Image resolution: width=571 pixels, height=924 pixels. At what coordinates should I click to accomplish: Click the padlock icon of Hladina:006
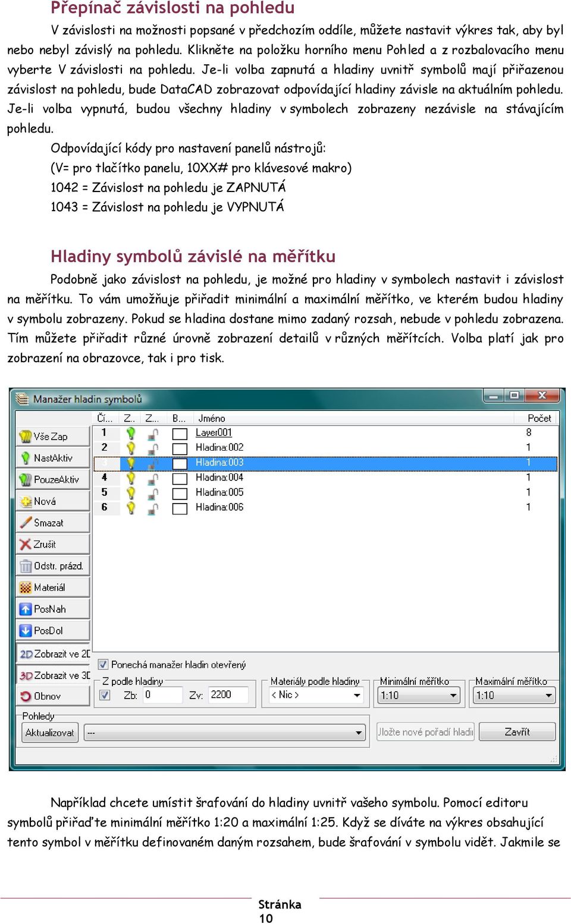(x=153, y=508)
